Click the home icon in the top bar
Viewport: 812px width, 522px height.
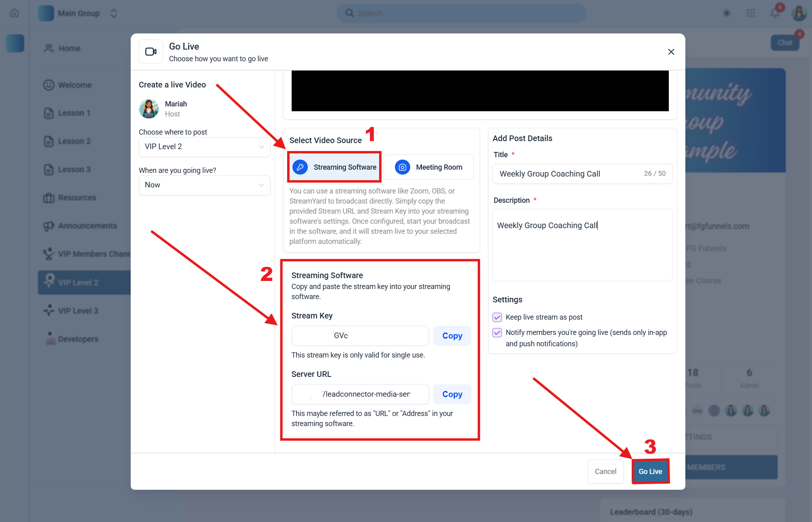15,13
